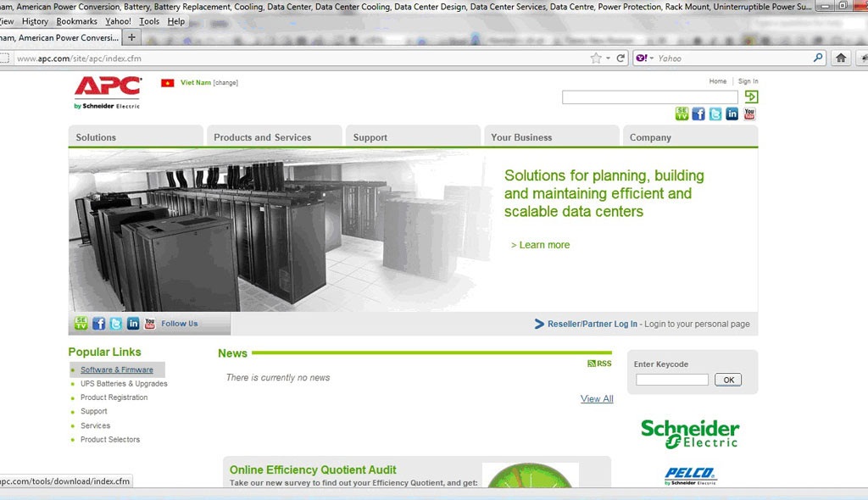Open the Tools menu
The width and height of the screenshot is (868, 500).
(149, 21)
